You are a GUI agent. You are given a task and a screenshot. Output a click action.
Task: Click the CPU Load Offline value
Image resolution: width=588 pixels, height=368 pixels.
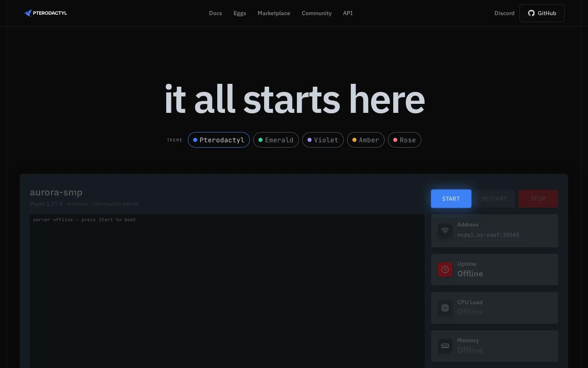(x=470, y=312)
